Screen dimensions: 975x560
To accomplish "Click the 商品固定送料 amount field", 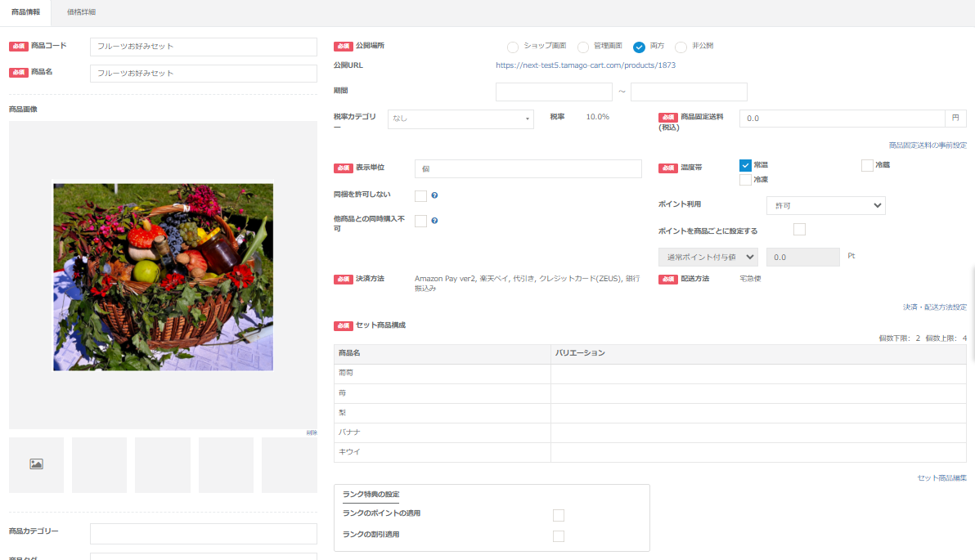I will [842, 118].
